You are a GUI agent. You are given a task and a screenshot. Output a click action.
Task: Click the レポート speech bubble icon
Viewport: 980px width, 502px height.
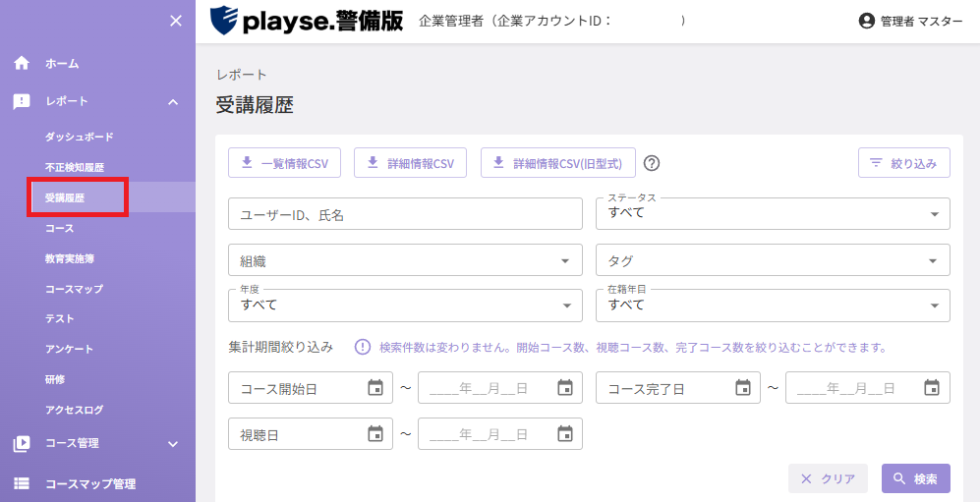[22, 101]
